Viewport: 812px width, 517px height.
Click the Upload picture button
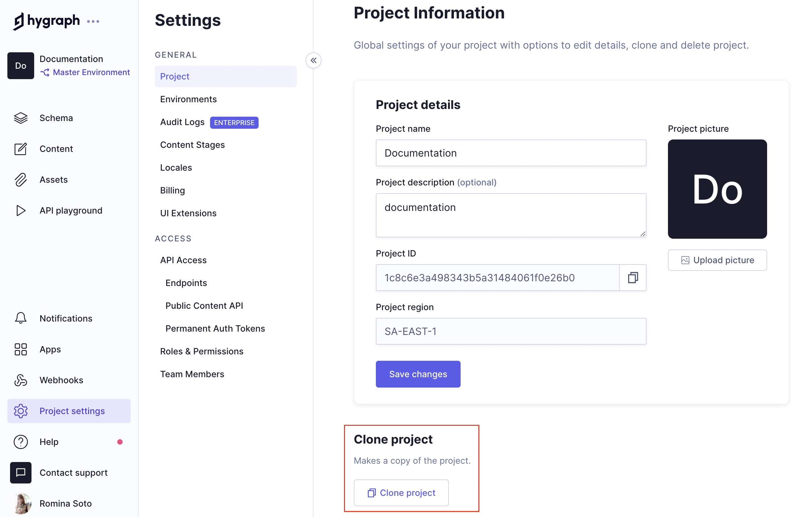tap(717, 260)
